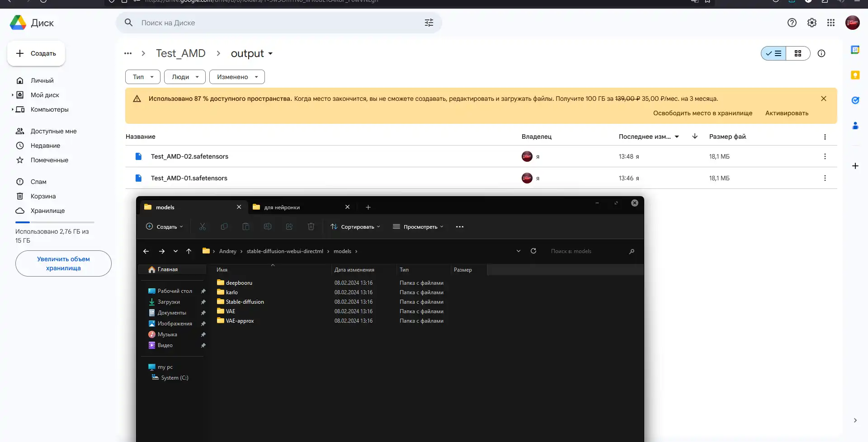Click the breadcrumb ellipsis to show hidden folders
The height and width of the screenshot is (442, 868).
click(x=128, y=53)
